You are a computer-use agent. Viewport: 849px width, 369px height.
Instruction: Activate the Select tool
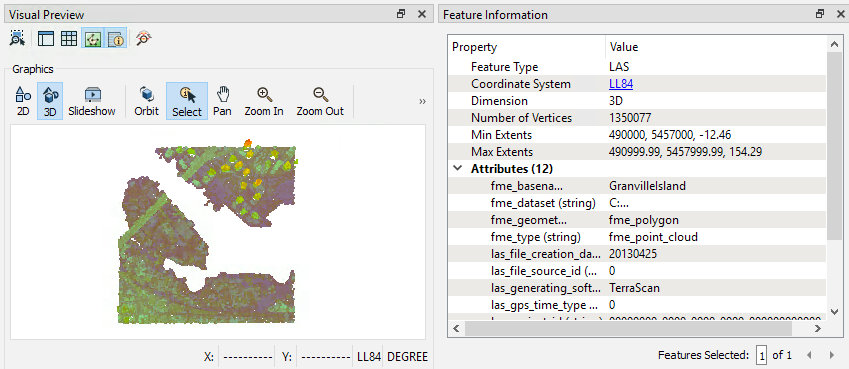click(x=187, y=101)
